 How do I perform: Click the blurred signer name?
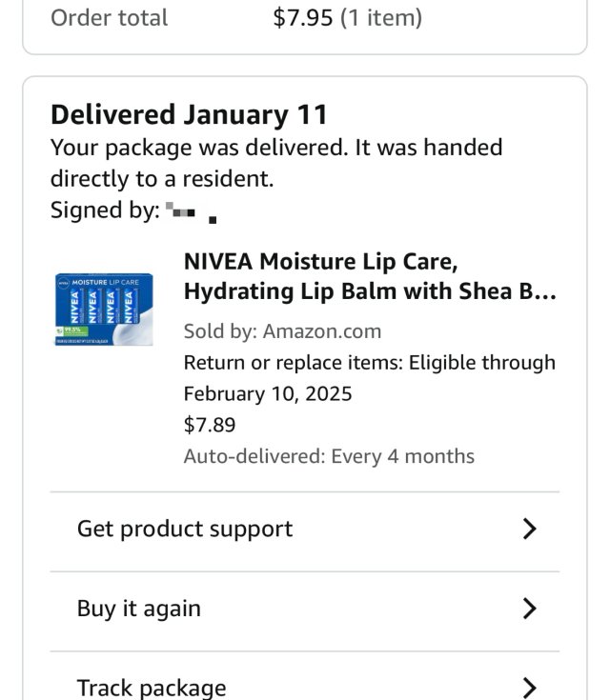coord(189,211)
